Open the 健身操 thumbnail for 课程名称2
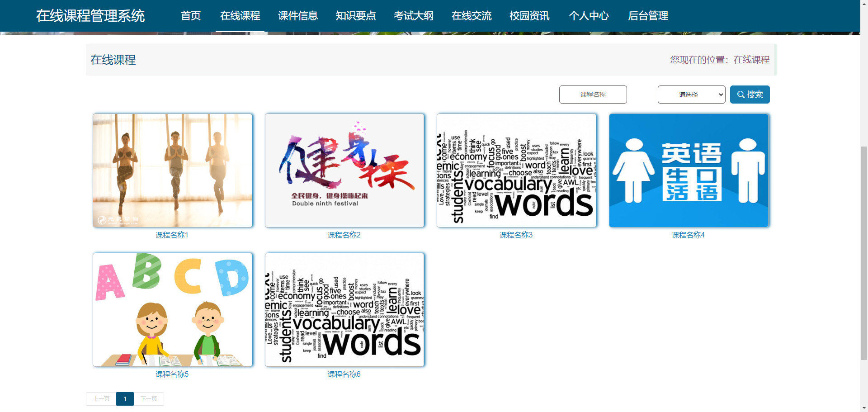 click(x=344, y=170)
